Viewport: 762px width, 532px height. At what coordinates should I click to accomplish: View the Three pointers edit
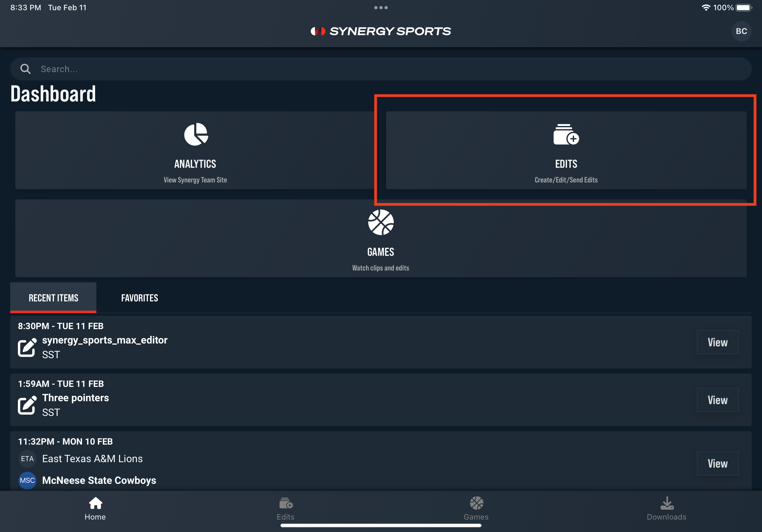[718, 400]
